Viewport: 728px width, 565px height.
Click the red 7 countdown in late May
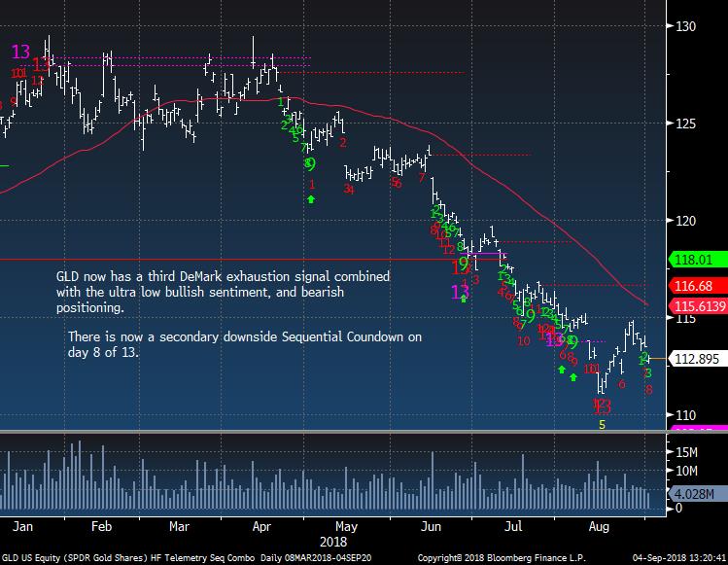point(422,178)
